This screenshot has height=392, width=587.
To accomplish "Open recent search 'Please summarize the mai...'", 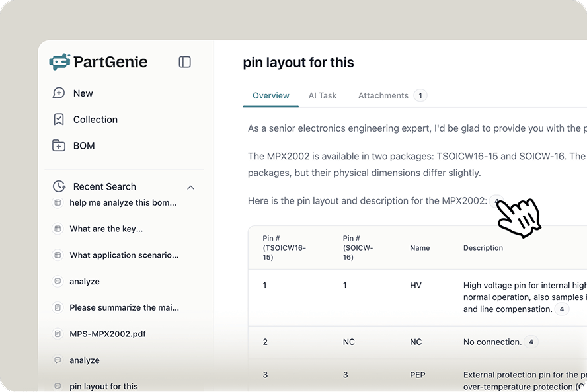I will 124,307.
